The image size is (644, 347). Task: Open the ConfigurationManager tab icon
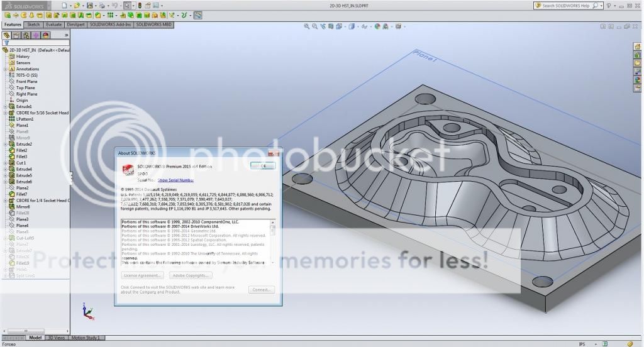pyautogui.click(x=26, y=35)
